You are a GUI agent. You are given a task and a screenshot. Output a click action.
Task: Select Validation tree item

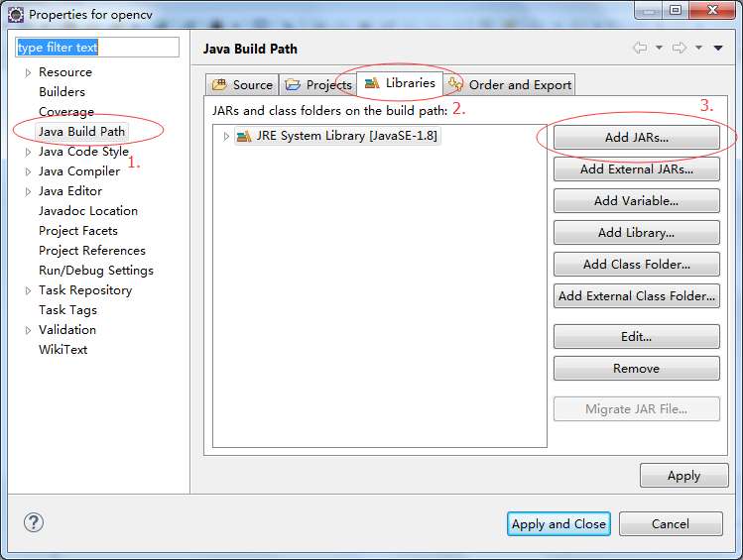[x=67, y=330]
